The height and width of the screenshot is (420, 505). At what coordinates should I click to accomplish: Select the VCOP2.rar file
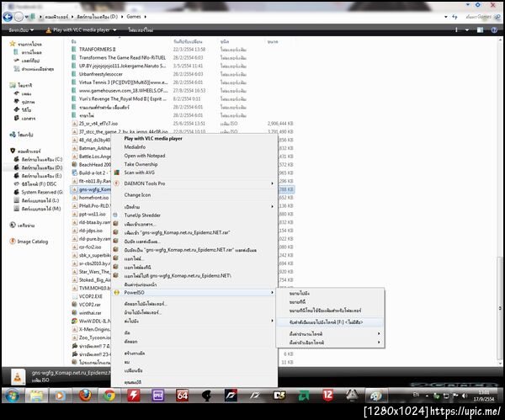[x=90, y=305]
